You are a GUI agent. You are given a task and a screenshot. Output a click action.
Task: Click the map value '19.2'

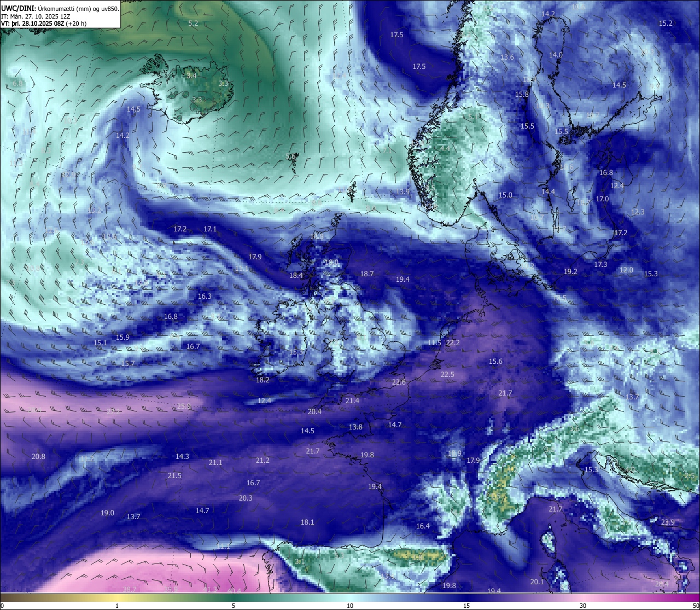pos(570,272)
